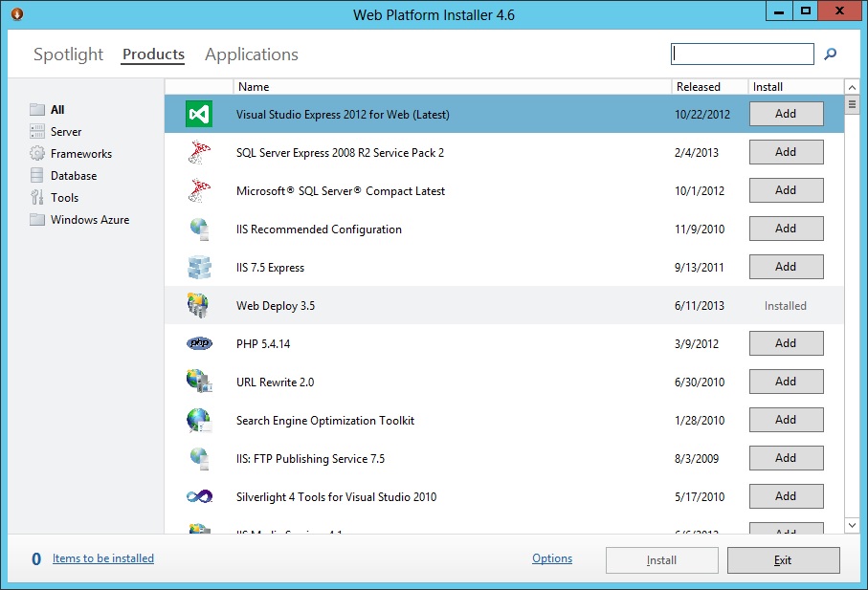Select the IIS 7.5 Express row name
The height and width of the screenshot is (590, 868).
[x=270, y=268]
